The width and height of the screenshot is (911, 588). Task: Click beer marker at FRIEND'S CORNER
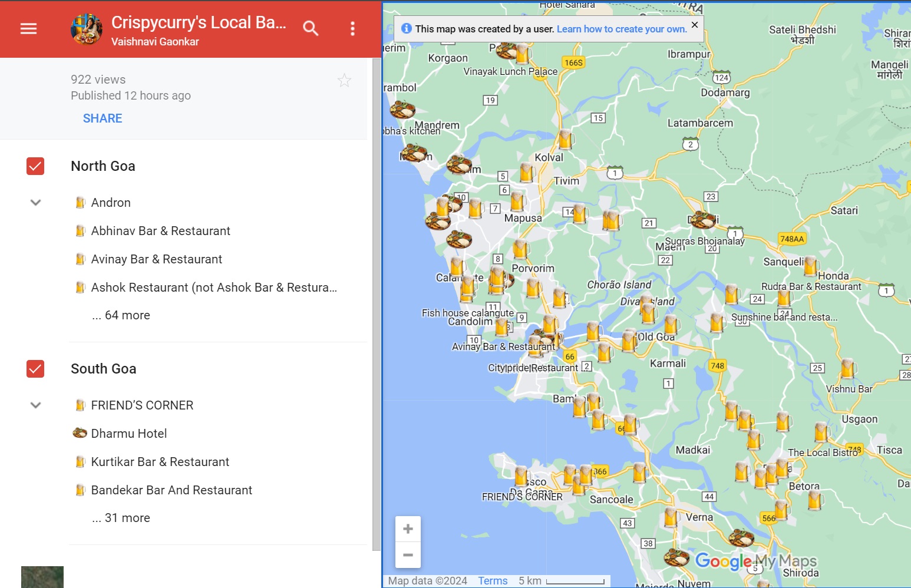click(x=521, y=476)
